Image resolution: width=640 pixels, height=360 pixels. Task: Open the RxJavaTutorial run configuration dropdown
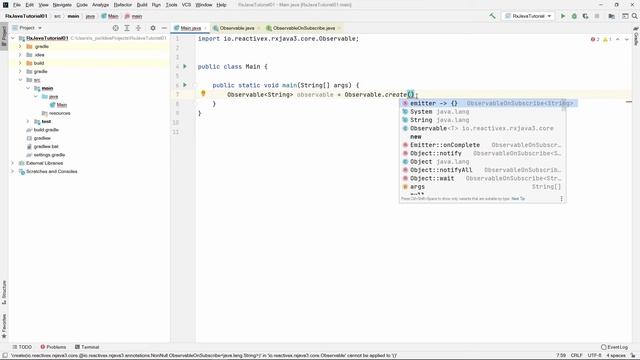coord(528,16)
